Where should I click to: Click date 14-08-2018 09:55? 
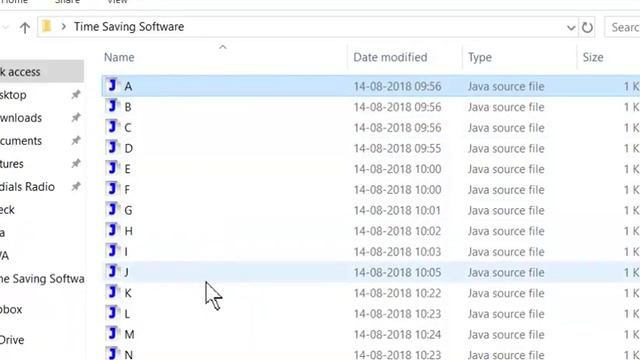[x=397, y=148]
